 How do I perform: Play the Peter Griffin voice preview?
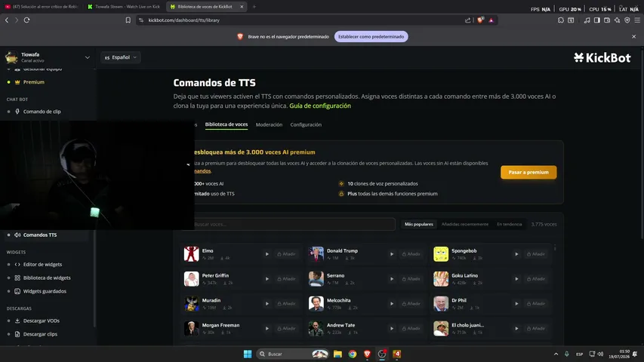267,279
